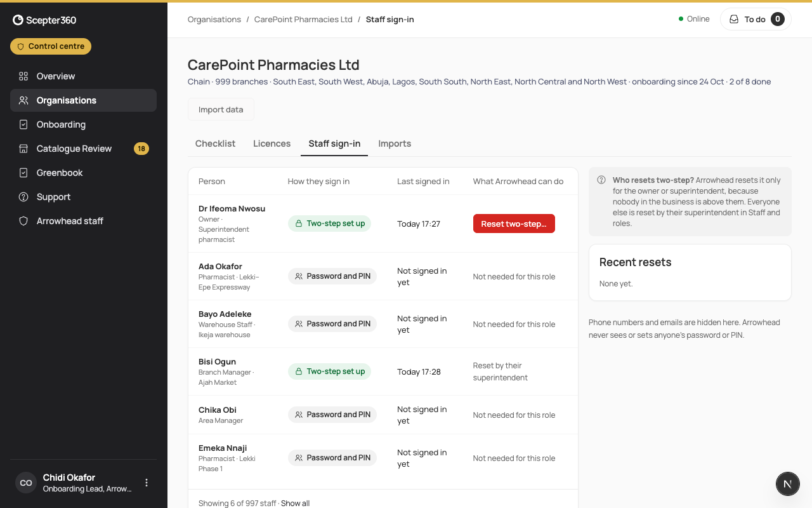Click the name Emeka Nnaji in the table
Viewport: 812px width, 508px height.
tap(223, 448)
